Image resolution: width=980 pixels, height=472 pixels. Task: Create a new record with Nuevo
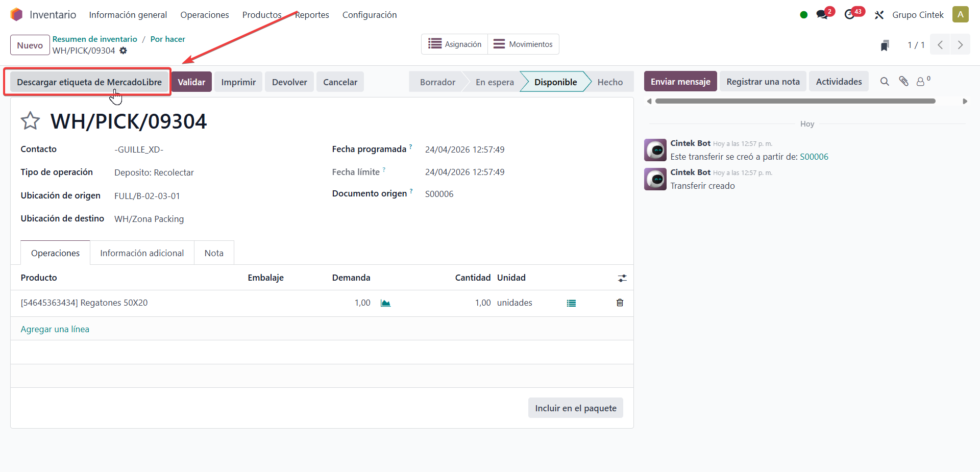point(30,45)
